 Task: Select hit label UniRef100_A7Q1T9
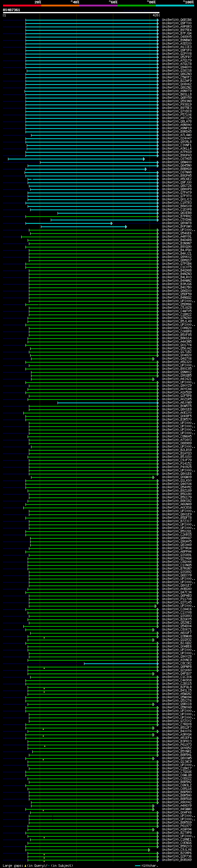click(176, 61)
